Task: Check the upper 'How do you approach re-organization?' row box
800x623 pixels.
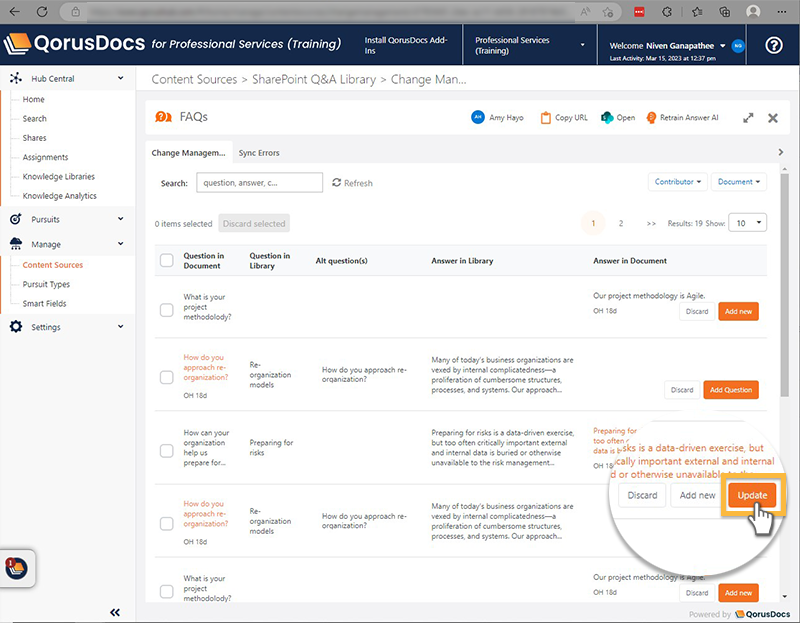Action: pyautogui.click(x=167, y=377)
